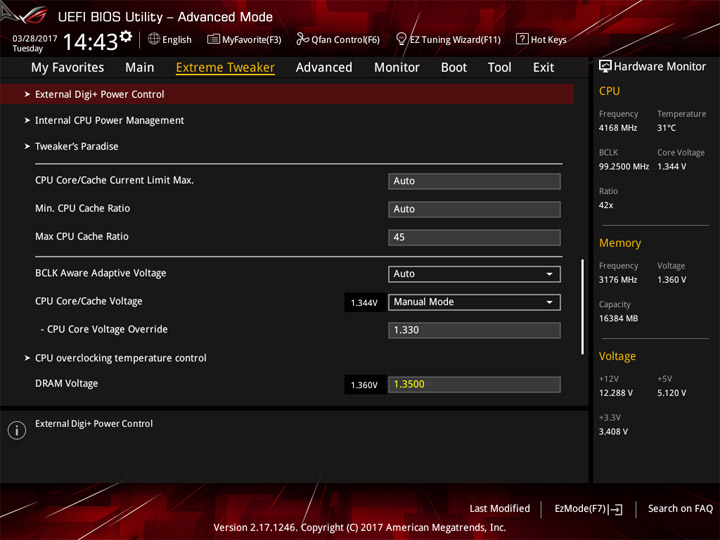Select the Extreme Tweaker tab
This screenshot has width=720, height=540.
225,68
